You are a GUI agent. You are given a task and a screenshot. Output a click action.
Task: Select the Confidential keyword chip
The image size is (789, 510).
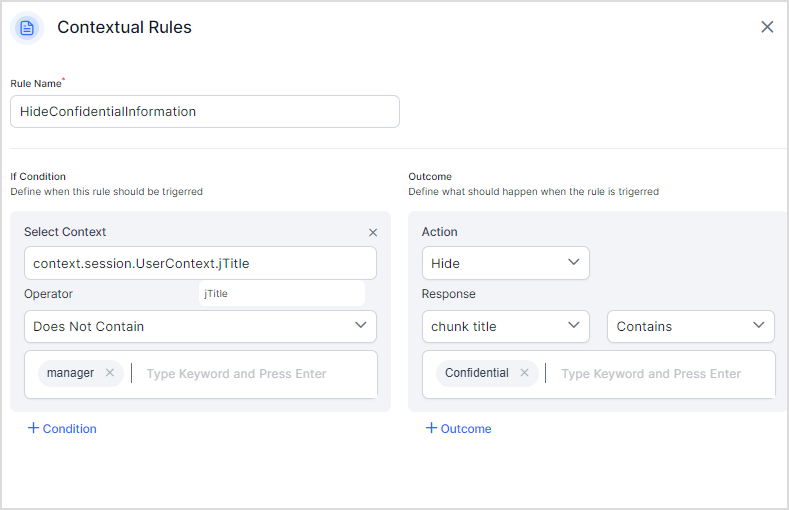(x=476, y=373)
